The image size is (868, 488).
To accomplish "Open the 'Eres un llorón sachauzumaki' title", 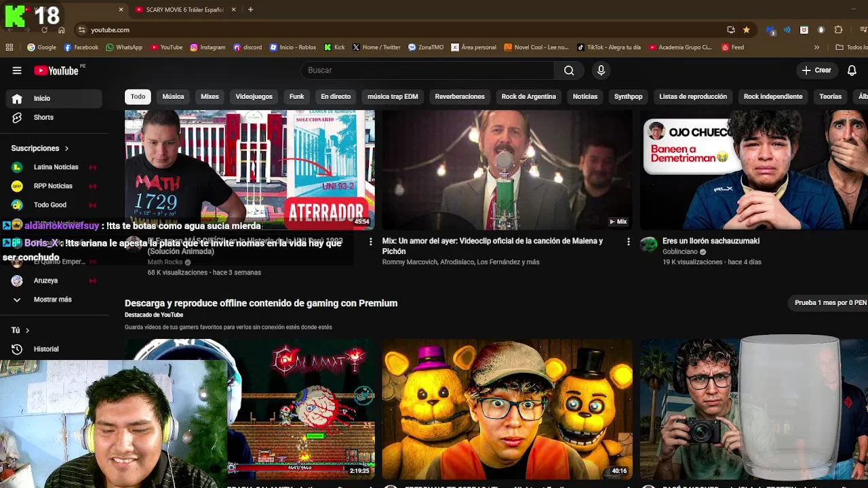I will tap(711, 241).
